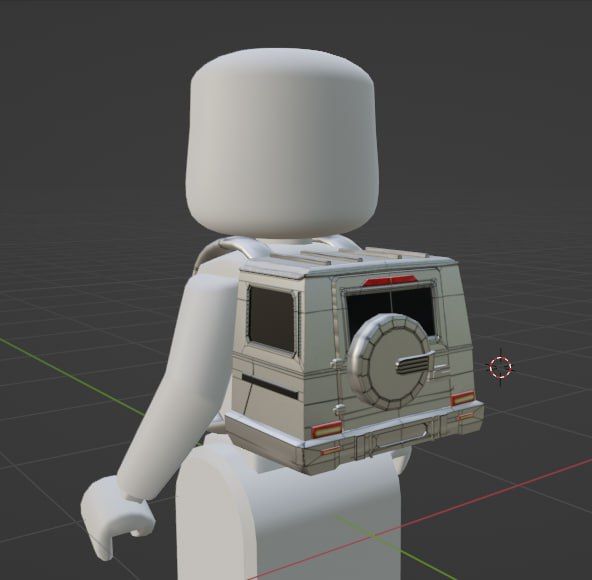Select the red top brake light strip
The image size is (592, 580).
tap(390, 280)
